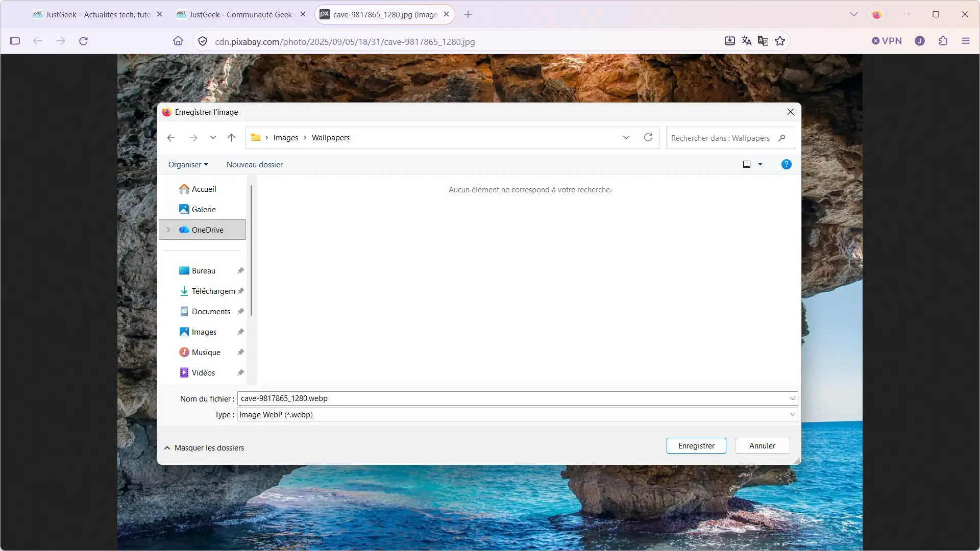
Task: Collapse folders with Masquer les dossiers
Action: click(204, 448)
